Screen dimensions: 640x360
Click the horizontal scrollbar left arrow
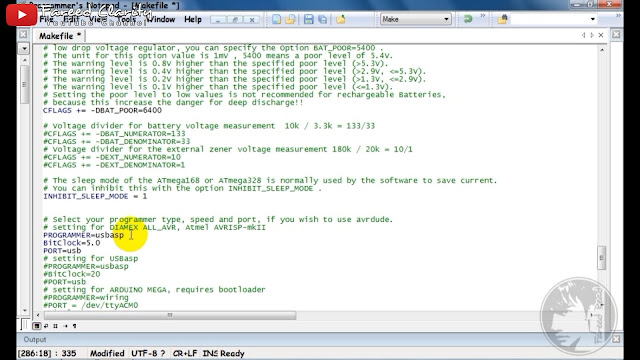coord(38,315)
